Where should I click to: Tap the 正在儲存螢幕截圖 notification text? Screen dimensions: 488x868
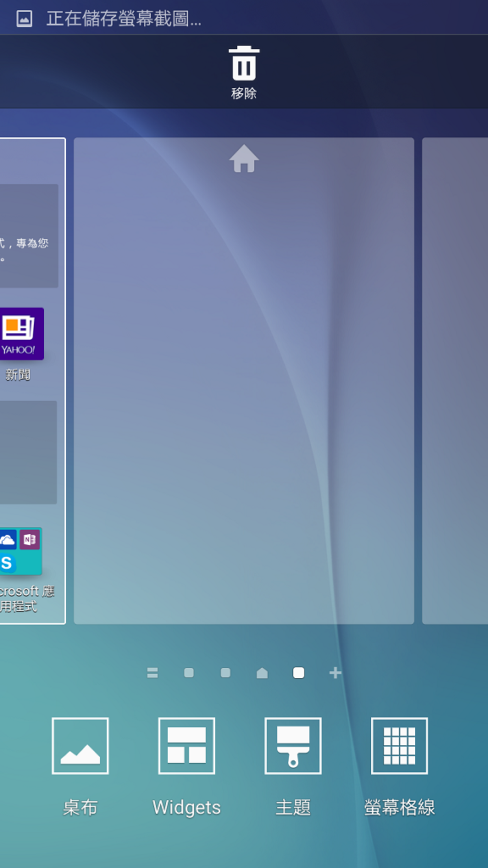[124, 19]
